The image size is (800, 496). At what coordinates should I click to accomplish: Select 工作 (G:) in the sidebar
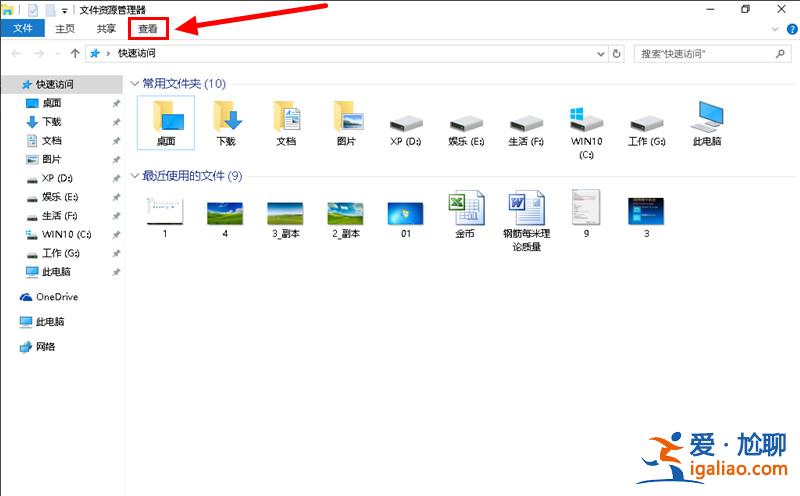pos(61,253)
